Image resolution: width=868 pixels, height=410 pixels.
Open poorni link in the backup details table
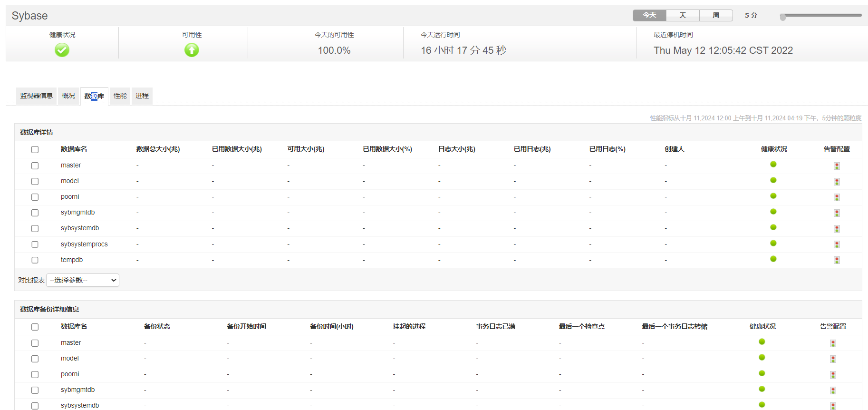(x=70, y=374)
